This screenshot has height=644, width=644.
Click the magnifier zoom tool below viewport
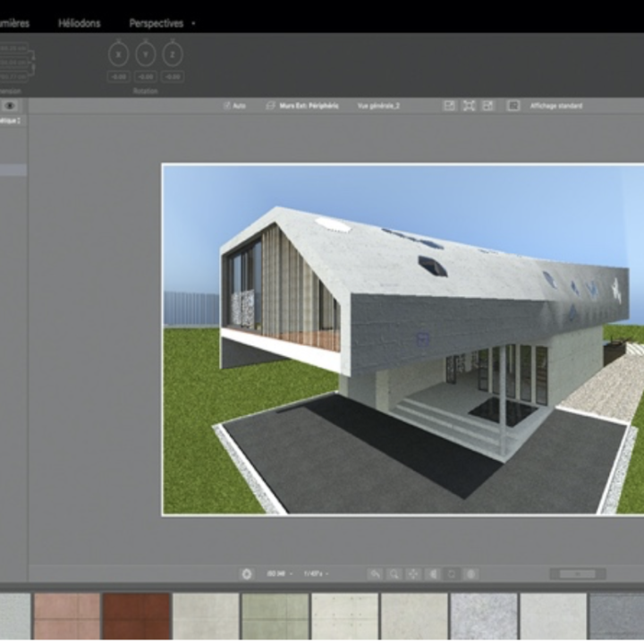[x=394, y=573]
